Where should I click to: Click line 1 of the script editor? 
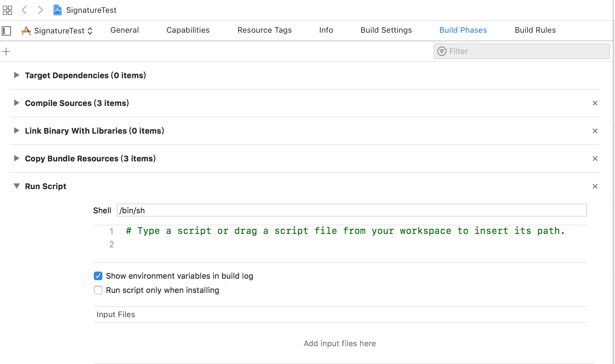pos(346,231)
